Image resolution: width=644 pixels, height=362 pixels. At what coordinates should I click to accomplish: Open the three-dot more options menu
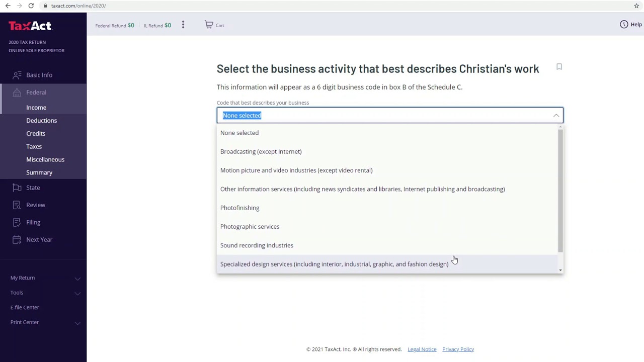pos(183,25)
